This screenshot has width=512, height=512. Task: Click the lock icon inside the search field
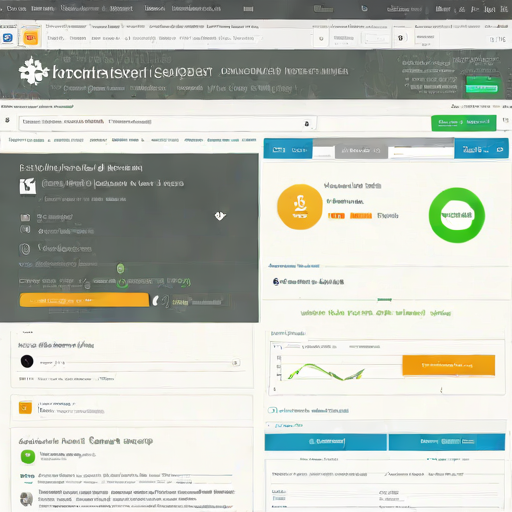[x=307, y=124]
